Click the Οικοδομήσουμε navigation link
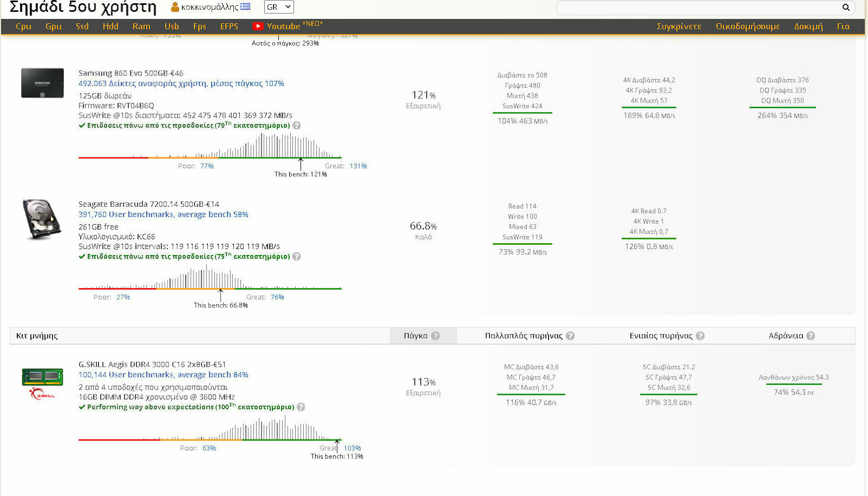Image resolution: width=868 pixels, height=496 pixels. click(x=748, y=26)
